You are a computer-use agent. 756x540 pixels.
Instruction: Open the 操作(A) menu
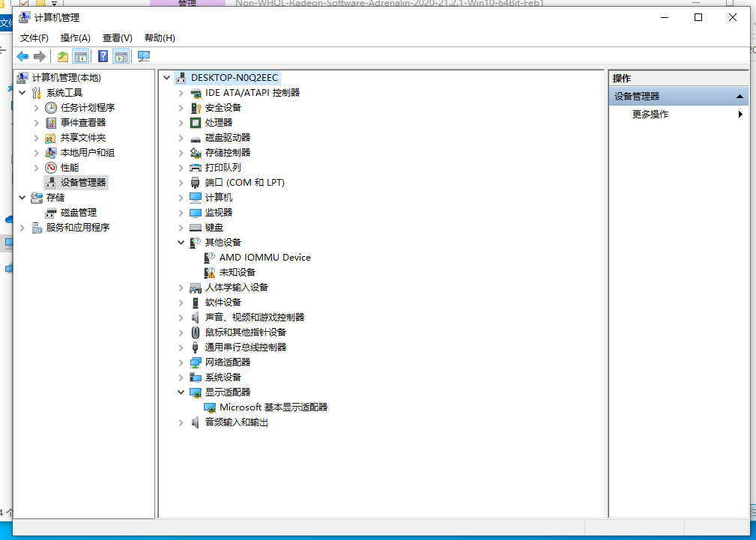pos(75,38)
